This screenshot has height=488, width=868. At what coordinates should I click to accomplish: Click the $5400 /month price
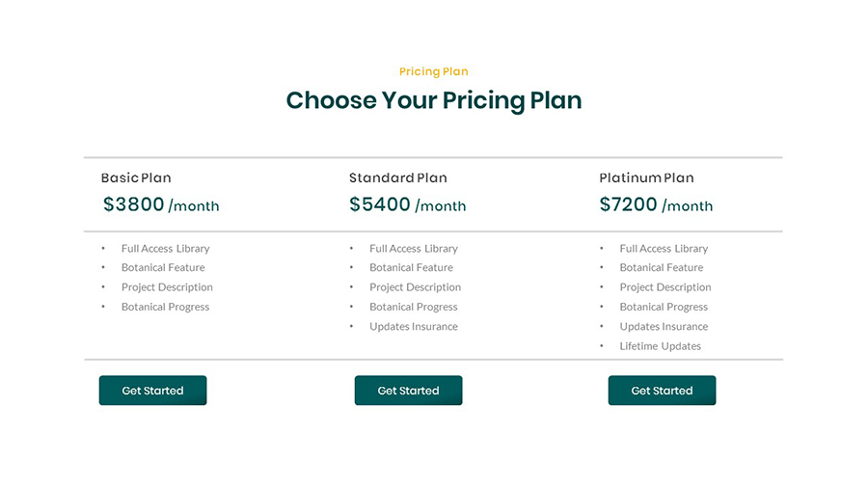tap(407, 204)
